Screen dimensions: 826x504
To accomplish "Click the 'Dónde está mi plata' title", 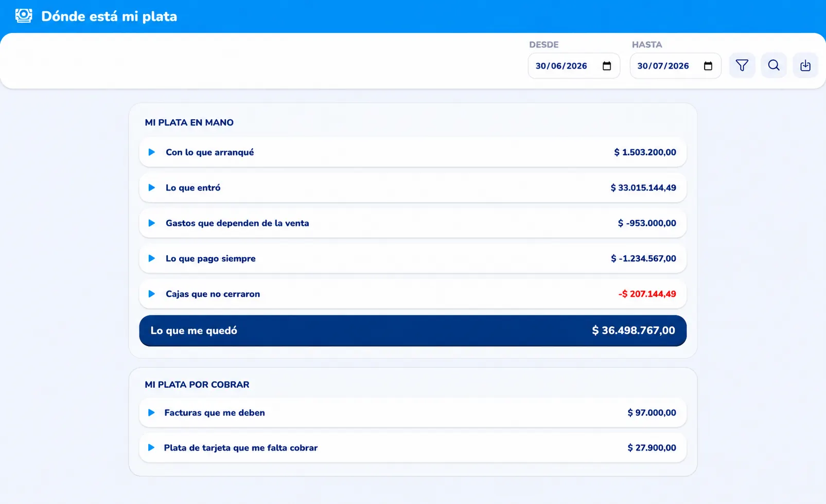I will (109, 16).
